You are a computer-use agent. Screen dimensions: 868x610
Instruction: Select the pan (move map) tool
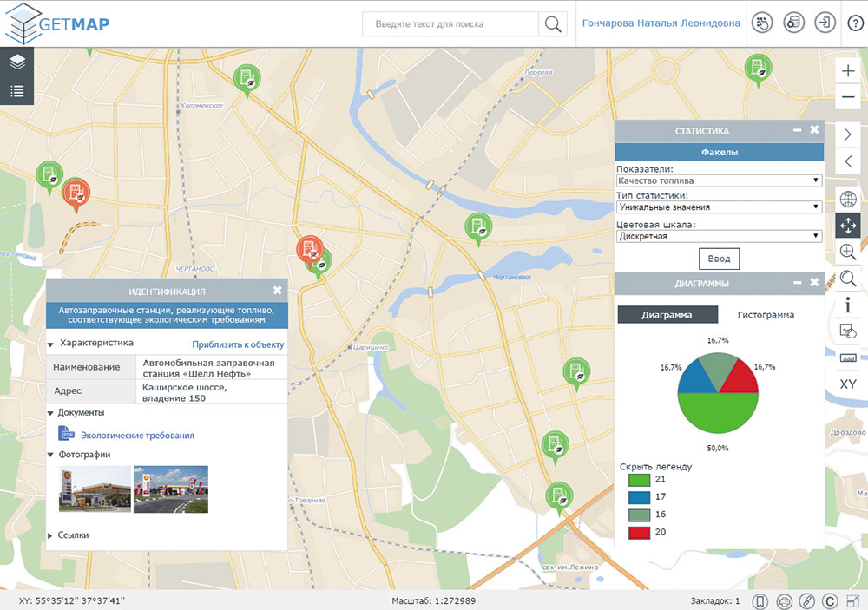coord(848,224)
